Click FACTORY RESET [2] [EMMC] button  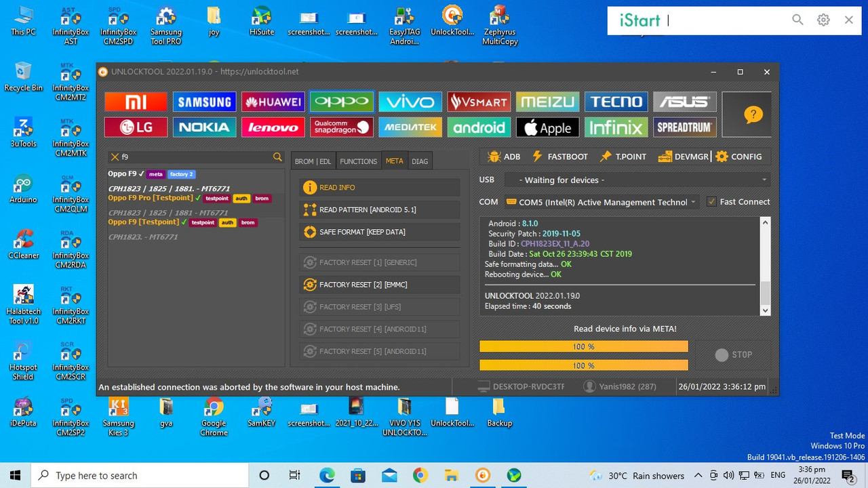(380, 285)
